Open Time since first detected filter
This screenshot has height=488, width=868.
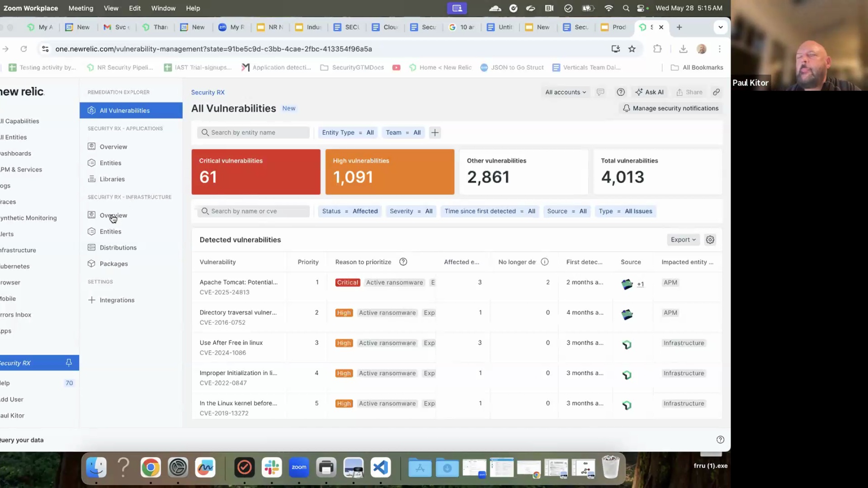(490, 211)
